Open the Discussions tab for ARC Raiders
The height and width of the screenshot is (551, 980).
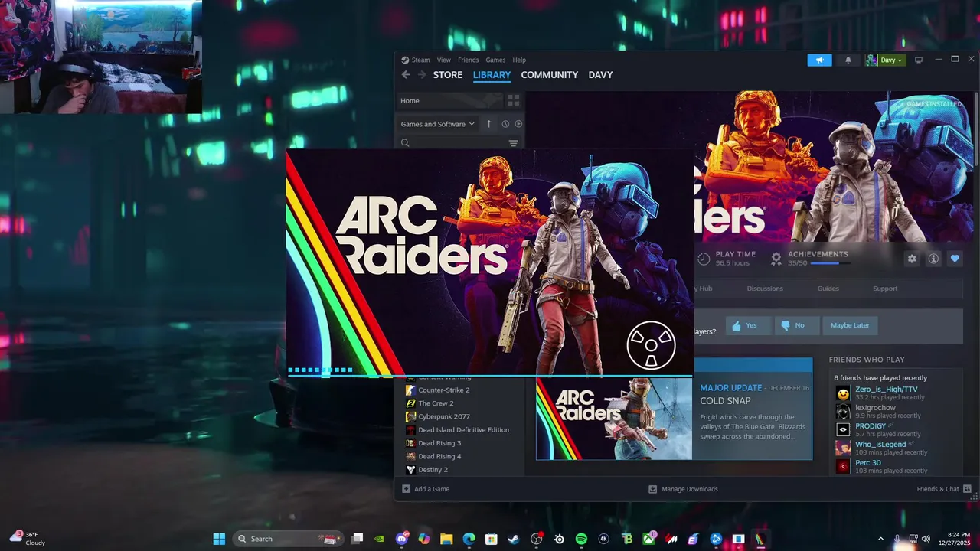[765, 289]
